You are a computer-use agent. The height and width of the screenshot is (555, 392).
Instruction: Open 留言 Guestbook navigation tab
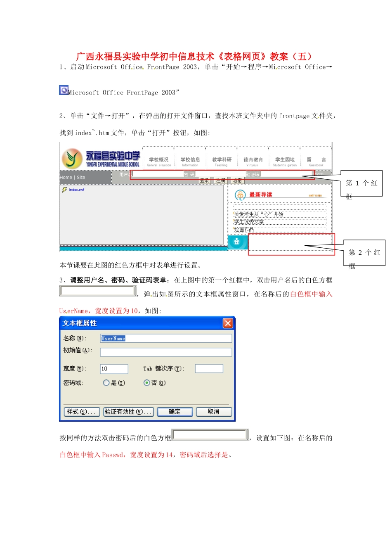coord(316,161)
